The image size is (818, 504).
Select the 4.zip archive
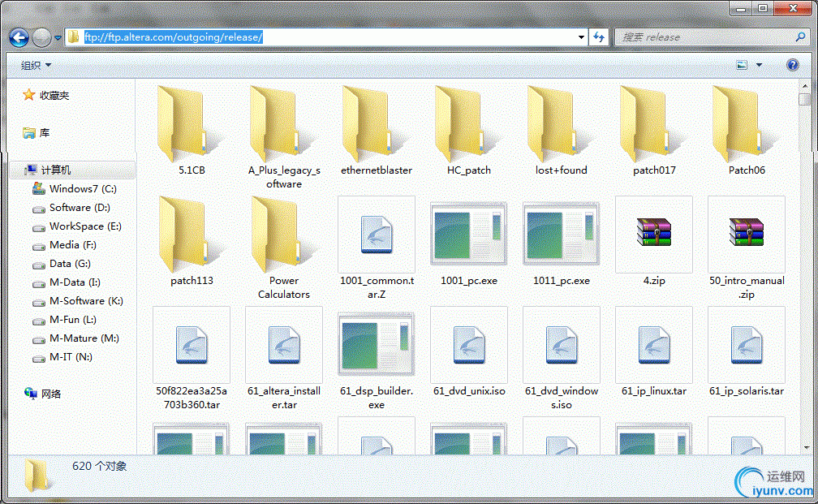[x=654, y=241]
